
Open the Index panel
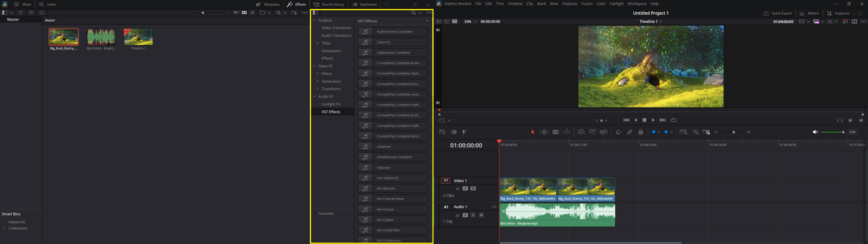tap(47, 4)
